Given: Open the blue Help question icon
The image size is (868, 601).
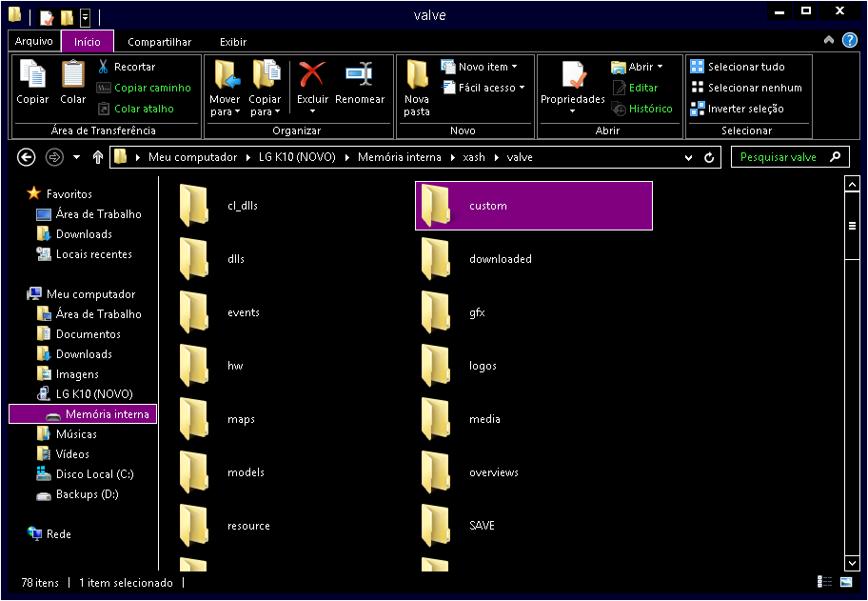Looking at the screenshot, I should (x=850, y=40).
